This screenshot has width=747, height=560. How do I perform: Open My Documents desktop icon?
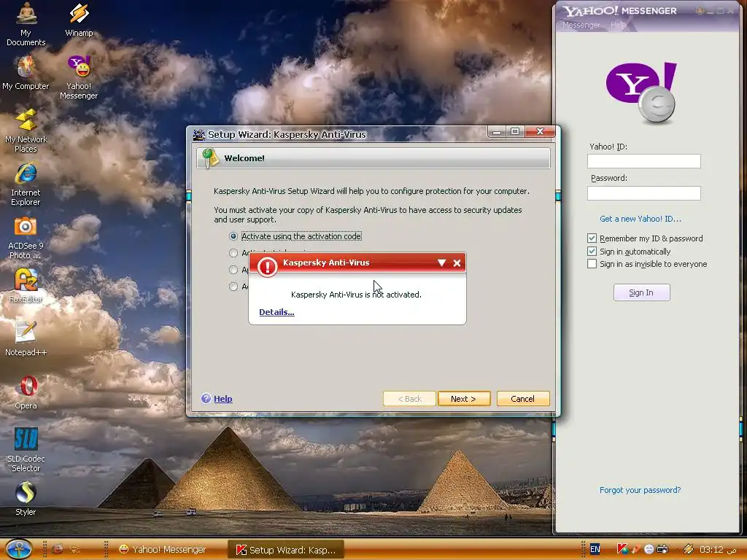click(x=26, y=24)
